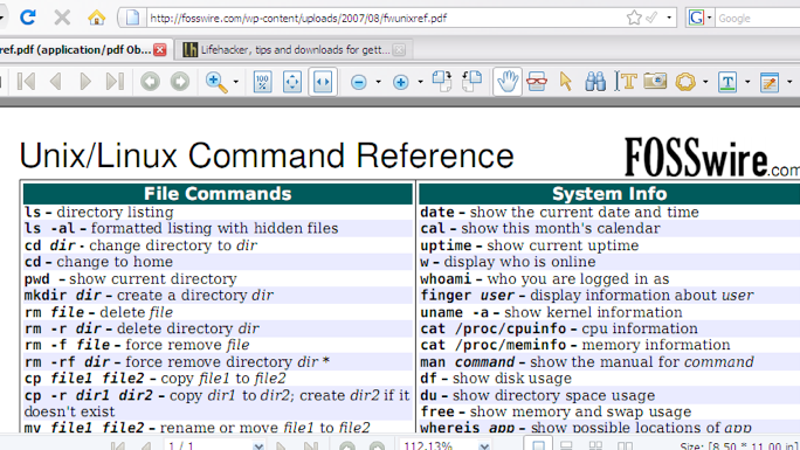Switch to the Lifehacker tab
The width and height of the screenshot is (800, 450).
tap(294, 49)
